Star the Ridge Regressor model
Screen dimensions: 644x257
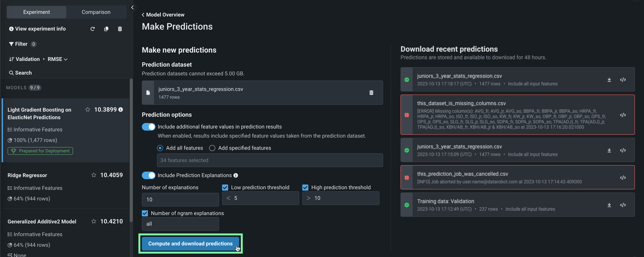94,175
